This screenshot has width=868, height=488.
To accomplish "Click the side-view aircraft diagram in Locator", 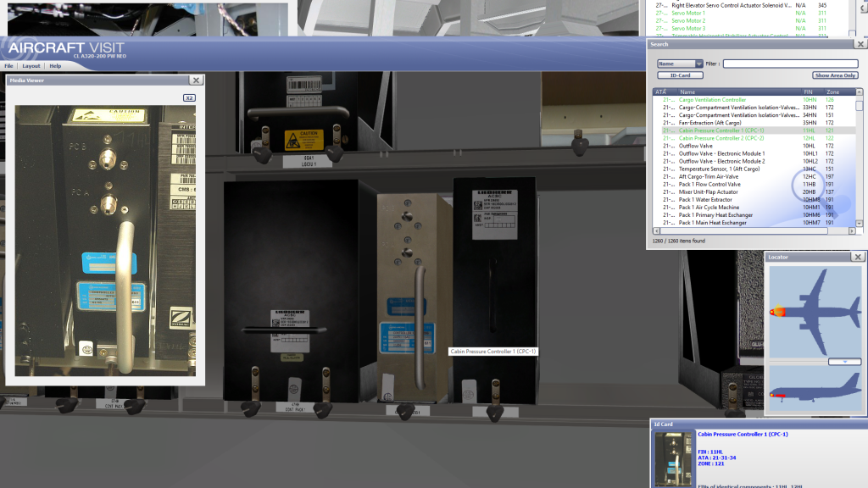I will (x=815, y=388).
